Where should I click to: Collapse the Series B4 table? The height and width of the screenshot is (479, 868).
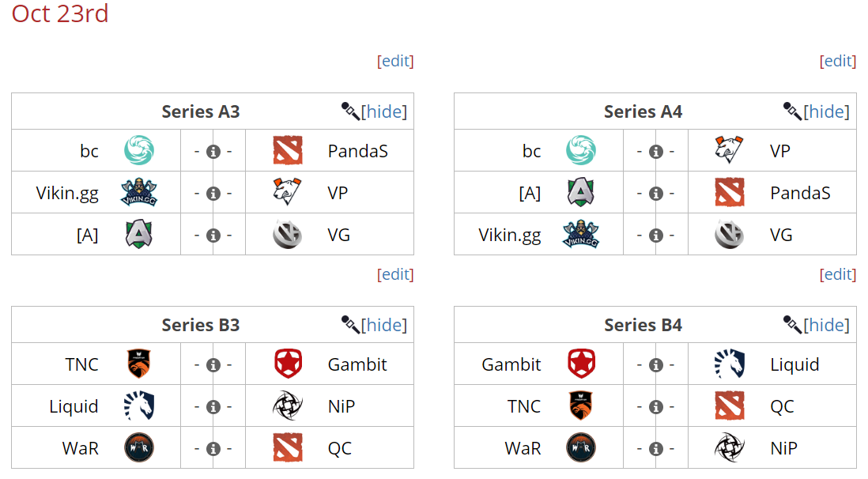[826, 325]
